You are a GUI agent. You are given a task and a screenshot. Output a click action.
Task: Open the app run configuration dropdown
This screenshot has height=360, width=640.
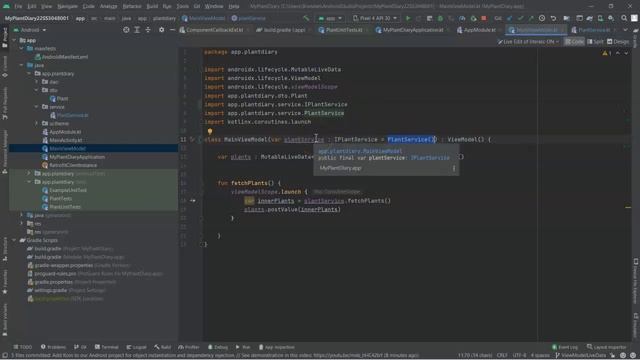pos(330,18)
